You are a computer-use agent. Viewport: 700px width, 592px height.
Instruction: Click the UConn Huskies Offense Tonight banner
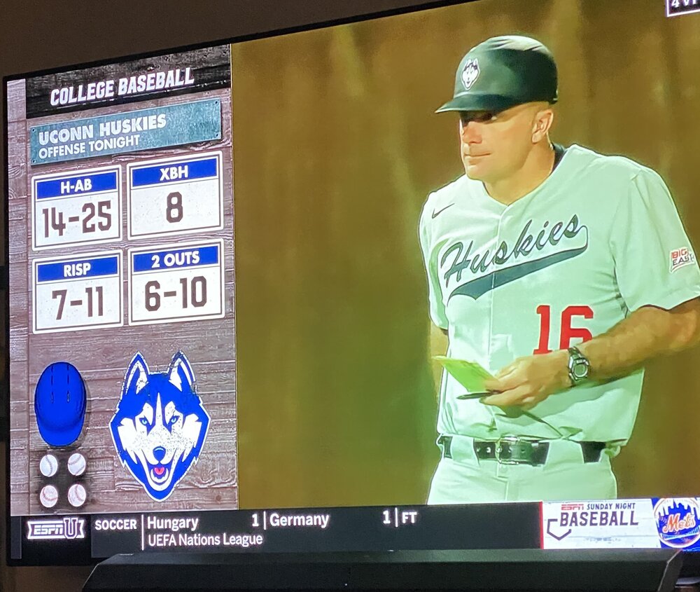pyautogui.click(x=125, y=131)
